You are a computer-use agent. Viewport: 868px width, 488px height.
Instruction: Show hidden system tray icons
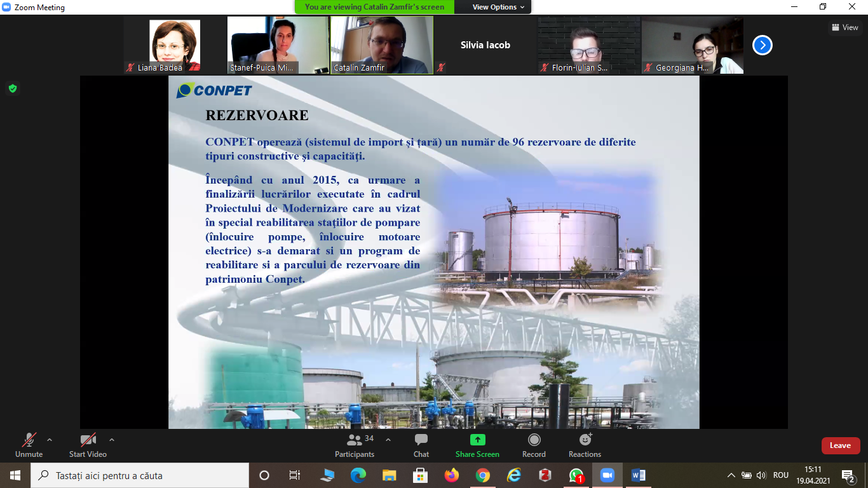coord(731,475)
